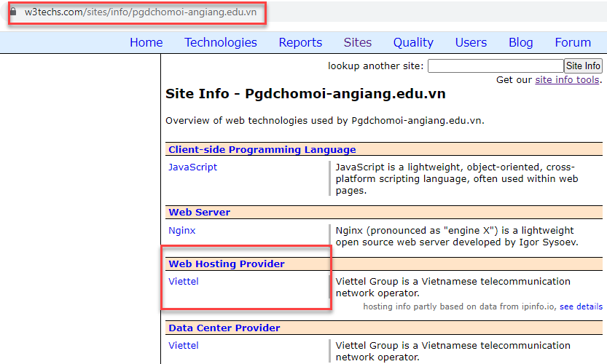Viewport: 607px width, 364px height.
Task: Go to the Quality menu item
Action: click(413, 42)
